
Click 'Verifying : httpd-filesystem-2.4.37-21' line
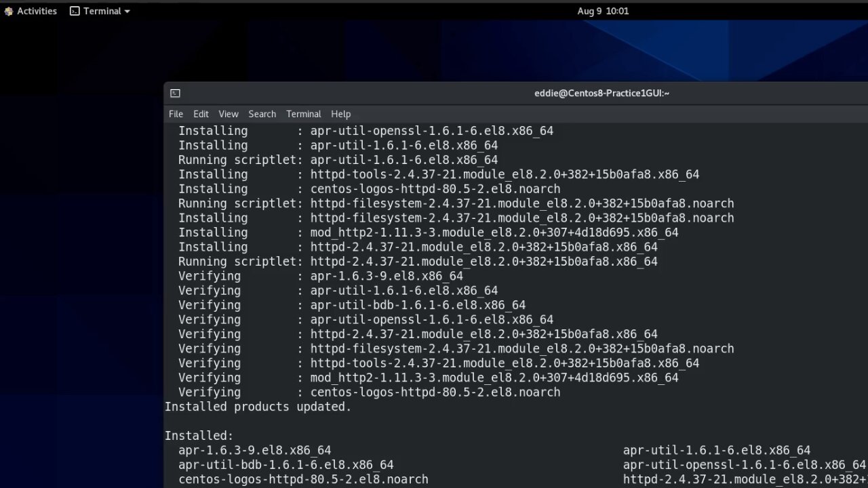click(x=456, y=349)
